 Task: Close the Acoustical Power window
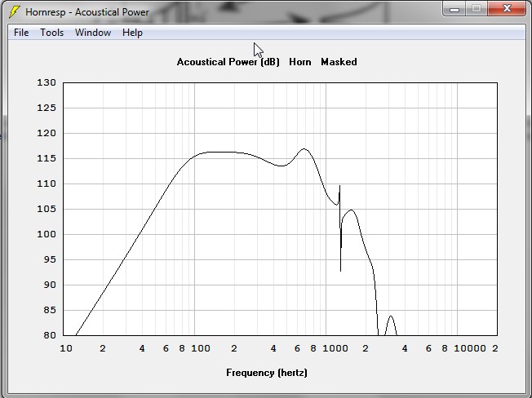pos(507,8)
